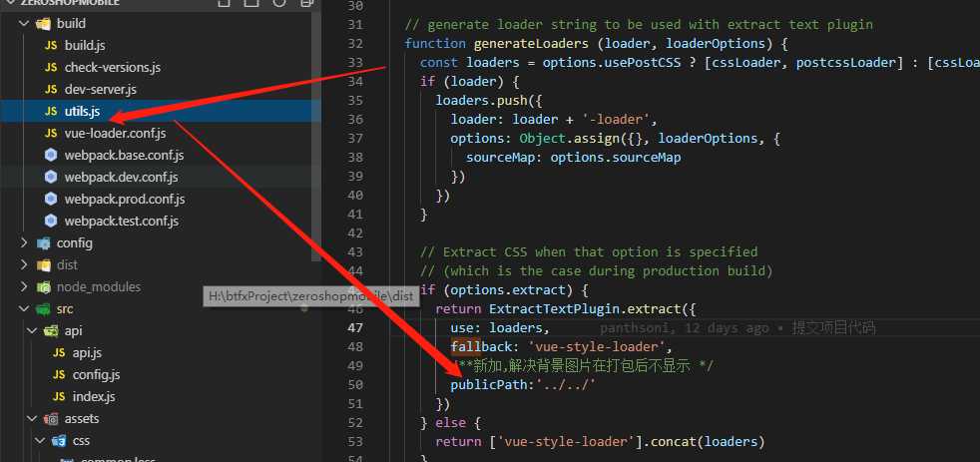Click 'ExtractTextPlugin.extract' on line 46
Image resolution: width=980 pixels, height=462 pixels.
tap(586, 309)
